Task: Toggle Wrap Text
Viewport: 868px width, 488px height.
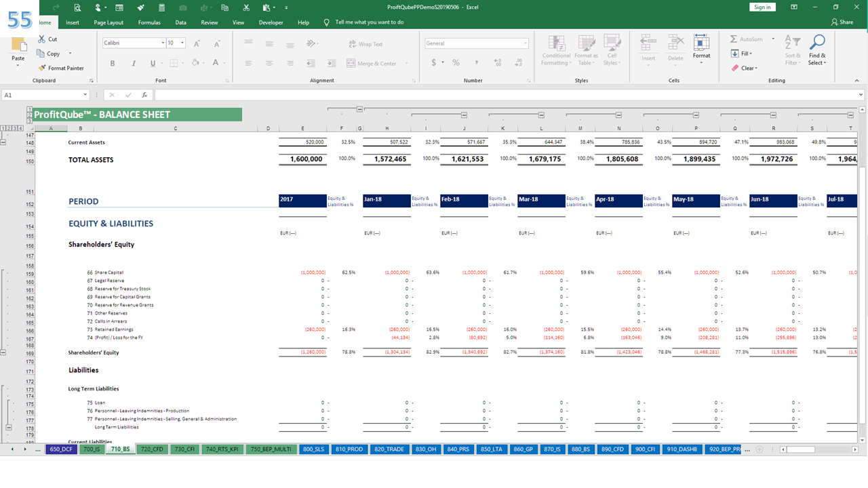Action: coord(365,44)
